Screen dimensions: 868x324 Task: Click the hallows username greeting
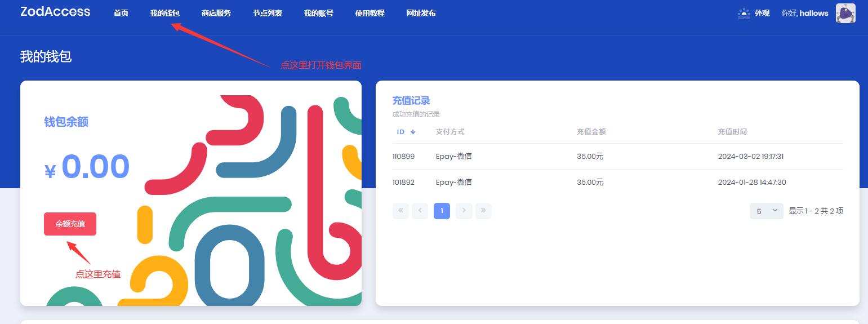(x=804, y=13)
